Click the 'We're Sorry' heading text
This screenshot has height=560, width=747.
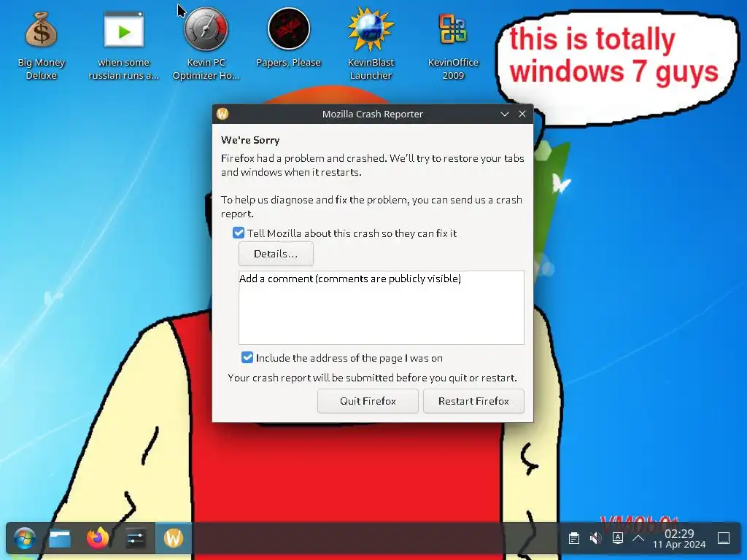pyautogui.click(x=250, y=140)
